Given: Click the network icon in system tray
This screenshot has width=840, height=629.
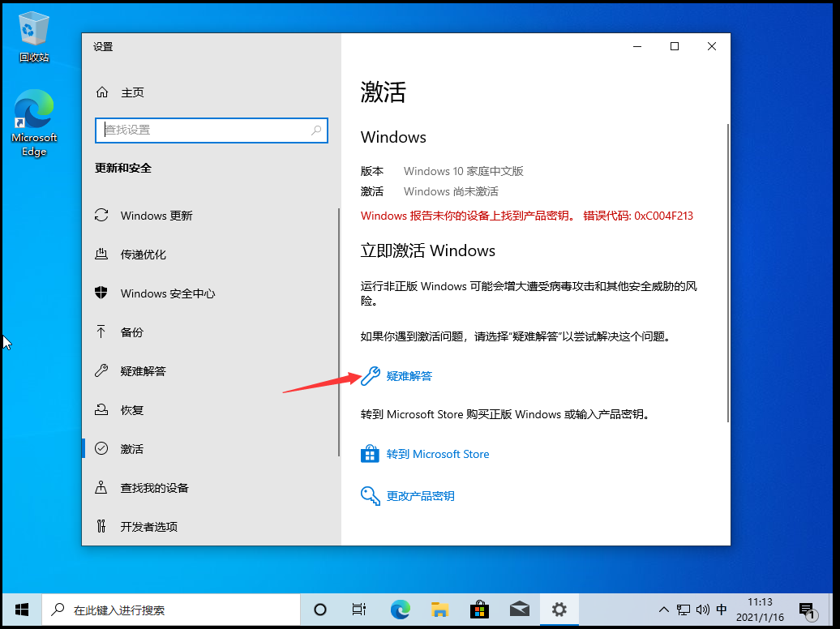Looking at the screenshot, I should coord(683,610).
